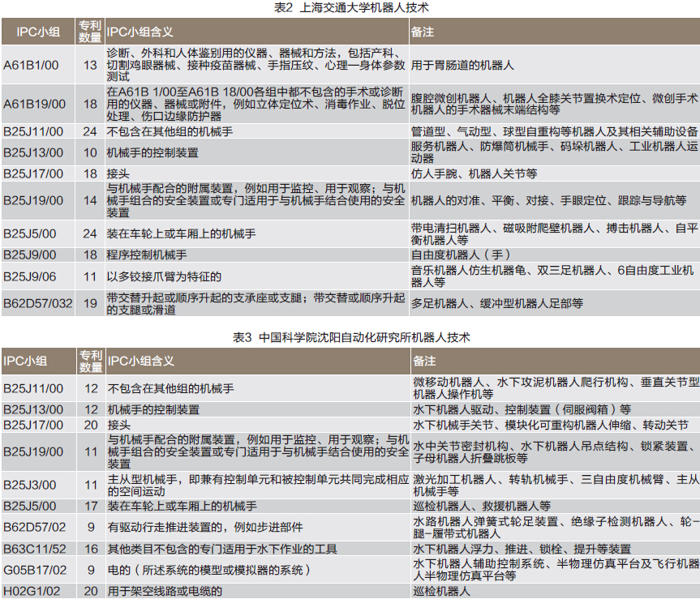
Task: Click the 'IPC小组' header of 表2
Action: click(38, 32)
